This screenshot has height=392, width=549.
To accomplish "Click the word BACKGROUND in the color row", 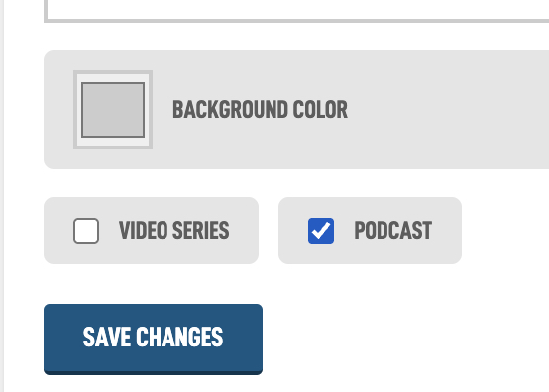I will [x=230, y=110].
